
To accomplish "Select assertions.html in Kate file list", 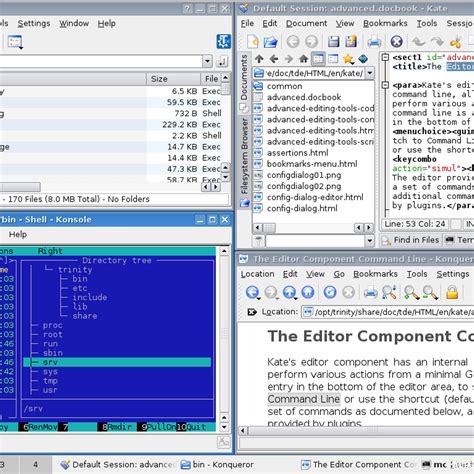I will coord(297,153).
